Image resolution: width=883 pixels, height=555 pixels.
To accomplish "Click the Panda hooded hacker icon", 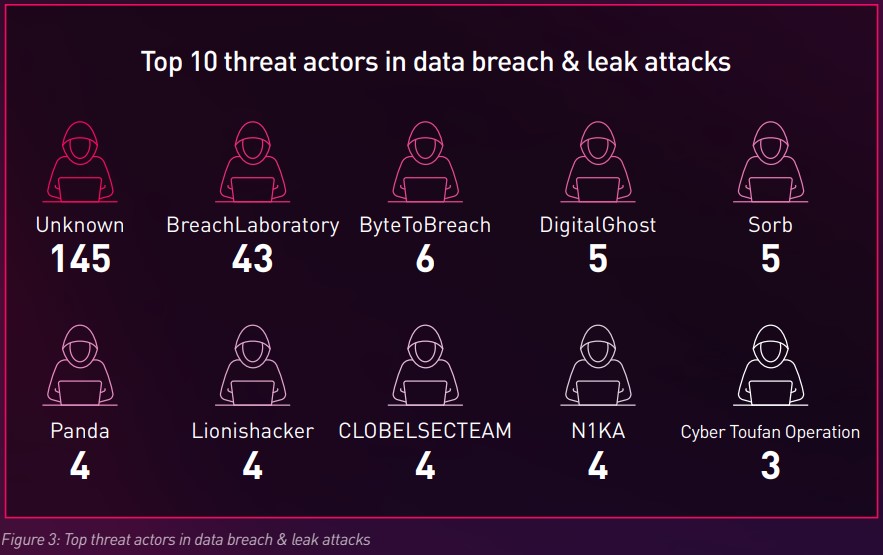I will coord(80,366).
